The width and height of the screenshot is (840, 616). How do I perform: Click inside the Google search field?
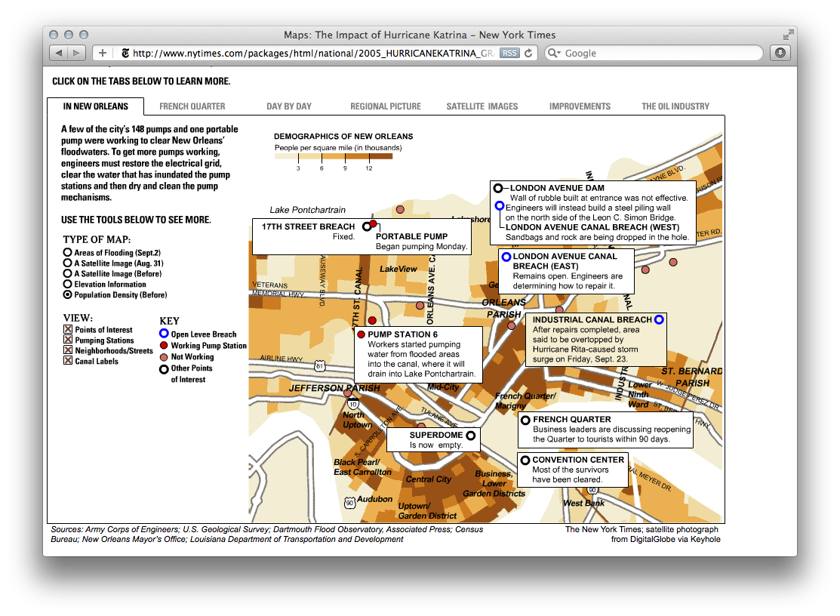[x=657, y=53]
